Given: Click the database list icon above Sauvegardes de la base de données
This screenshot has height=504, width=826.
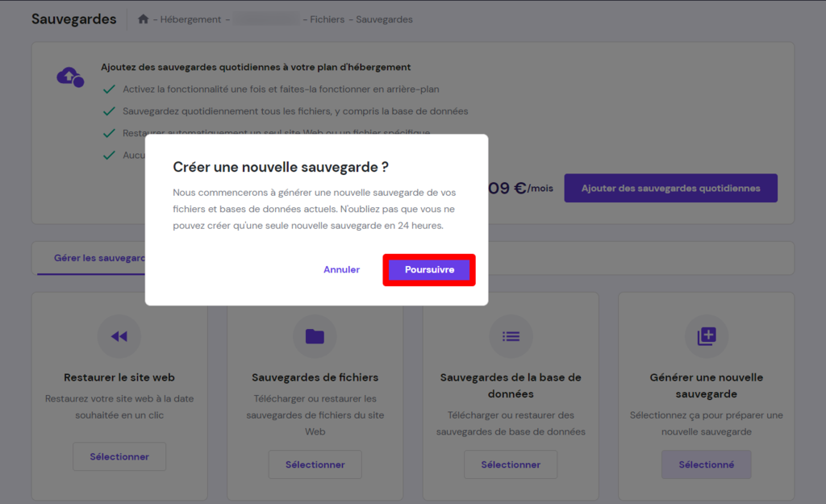Looking at the screenshot, I should (511, 336).
